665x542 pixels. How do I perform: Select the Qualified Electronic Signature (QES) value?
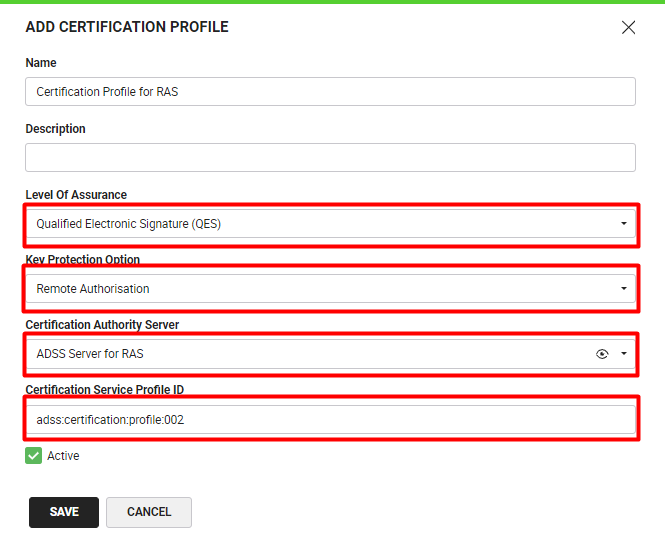tap(129, 224)
